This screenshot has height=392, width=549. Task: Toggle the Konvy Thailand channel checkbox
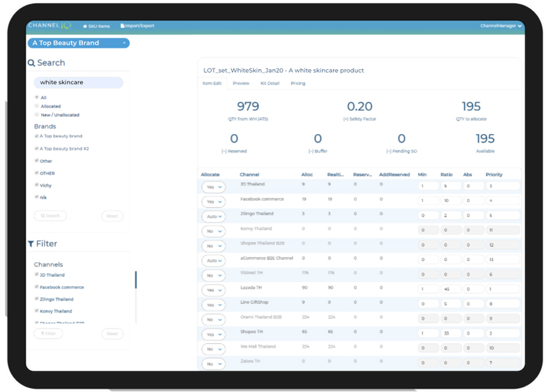click(x=37, y=311)
